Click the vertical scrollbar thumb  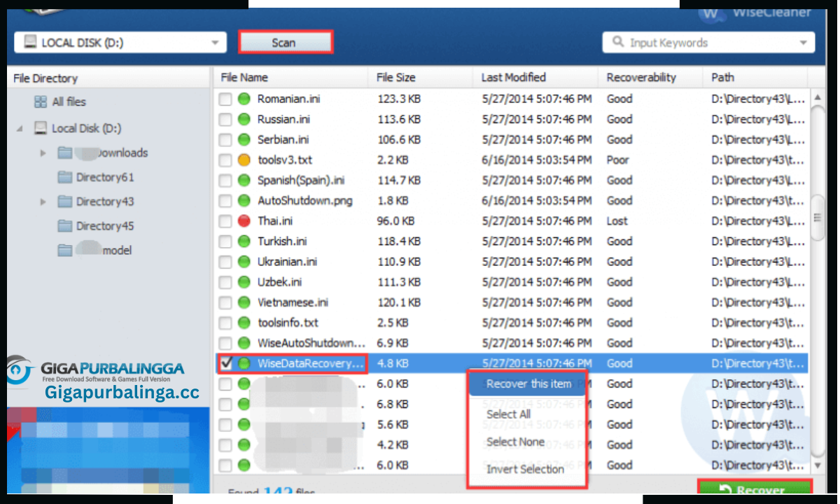[817, 218]
